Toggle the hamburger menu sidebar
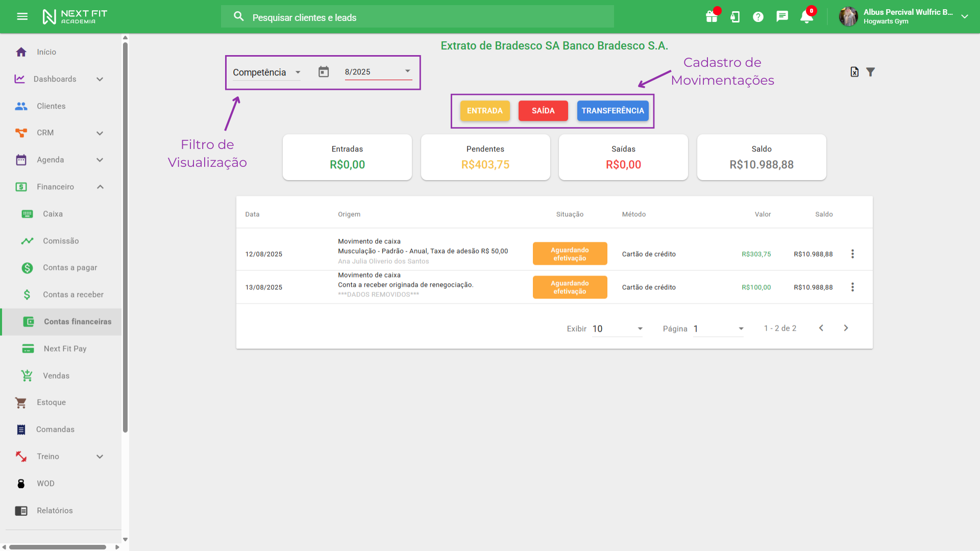The image size is (980, 551). coord(22,17)
